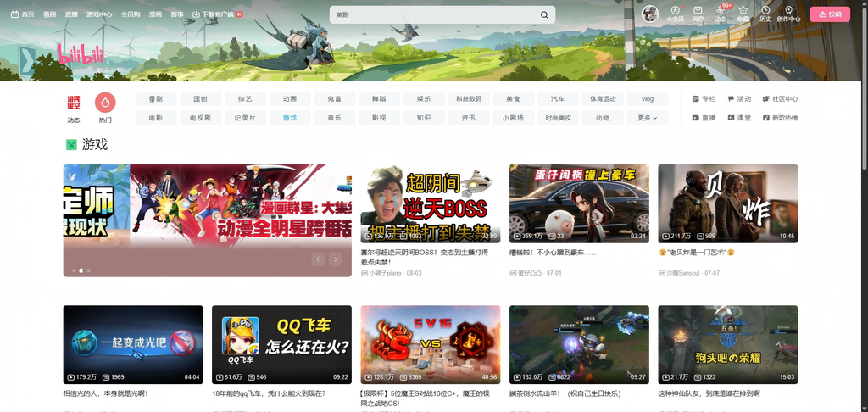Click the 大会员 membership icon
This screenshot has height=412, width=868.
tap(675, 14)
